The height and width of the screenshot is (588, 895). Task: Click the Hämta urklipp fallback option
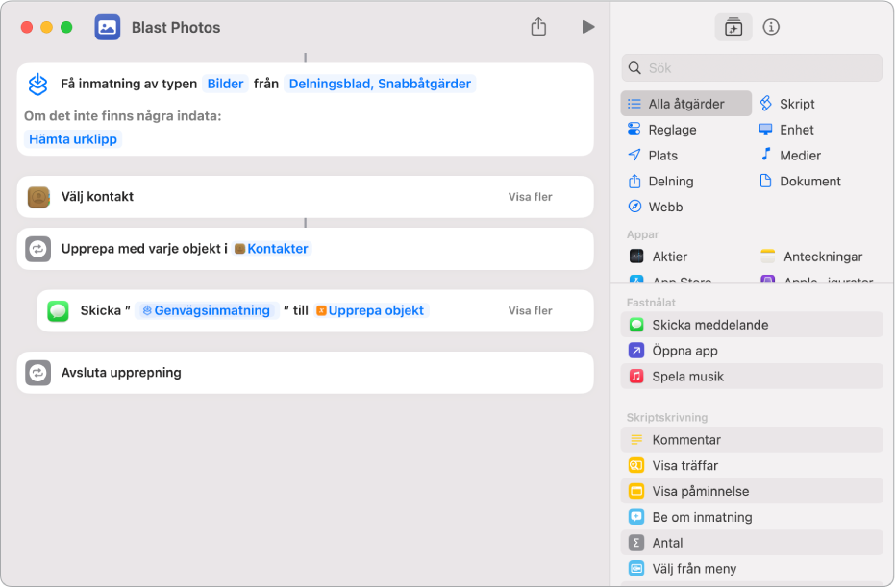[73, 139]
